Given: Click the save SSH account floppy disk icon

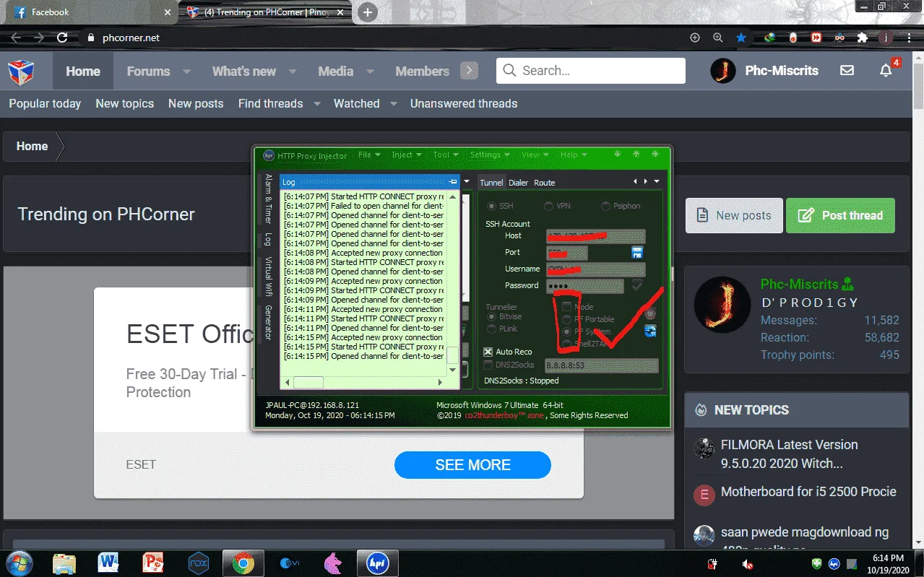Looking at the screenshot, I should click(637, 253).
